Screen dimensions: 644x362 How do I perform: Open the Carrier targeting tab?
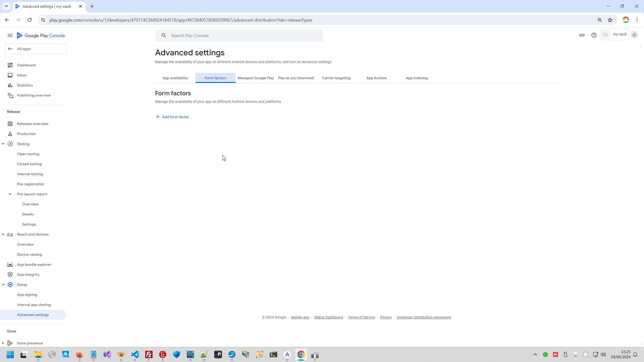(x=336, y=78)
